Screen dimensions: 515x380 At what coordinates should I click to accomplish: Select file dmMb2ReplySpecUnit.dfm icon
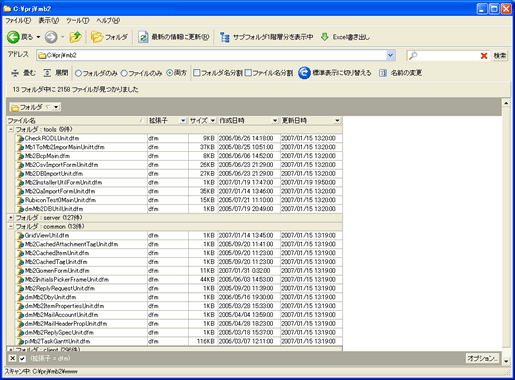[21, 333]
